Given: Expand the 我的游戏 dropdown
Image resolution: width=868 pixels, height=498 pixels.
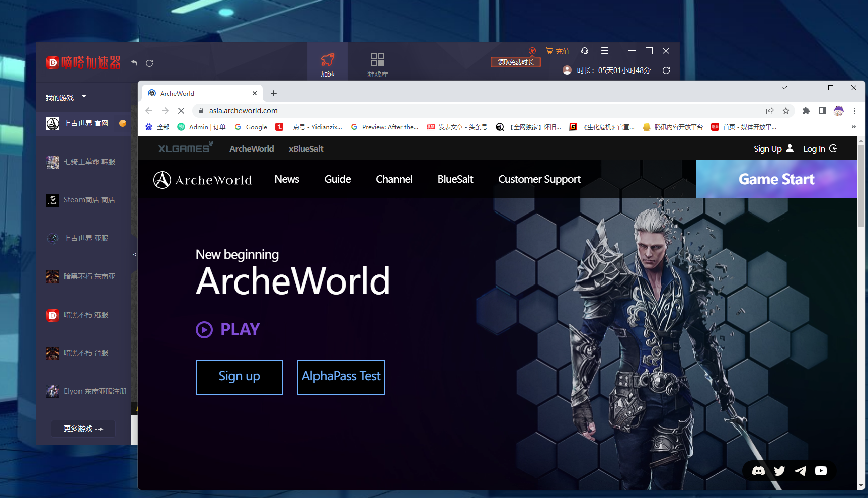Looking at the screenshot, I should [x=65, y=97].
